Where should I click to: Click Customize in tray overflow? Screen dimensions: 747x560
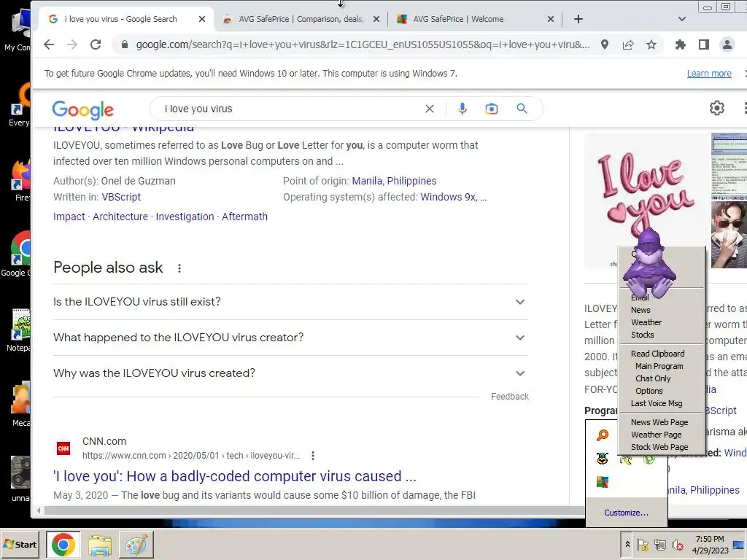point(626,513)
